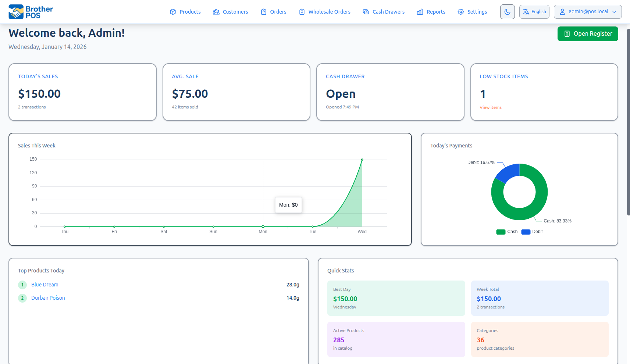Open Orders via its clipboard icon
This screenshot has height=364, width=630.
(263, 11)
